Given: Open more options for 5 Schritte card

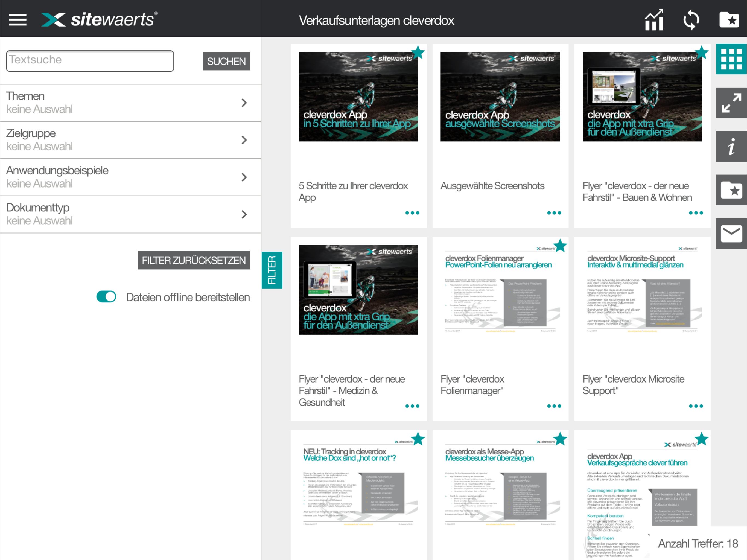Looking at the screenshot, I should click(412, 213).
